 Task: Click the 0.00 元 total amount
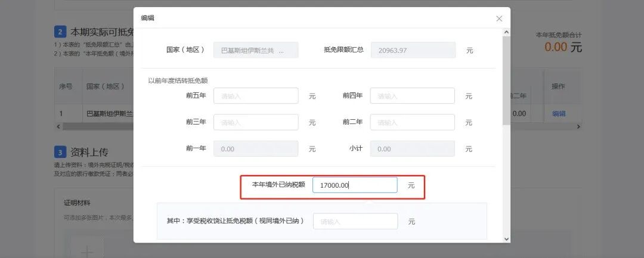tap(563, 46)
